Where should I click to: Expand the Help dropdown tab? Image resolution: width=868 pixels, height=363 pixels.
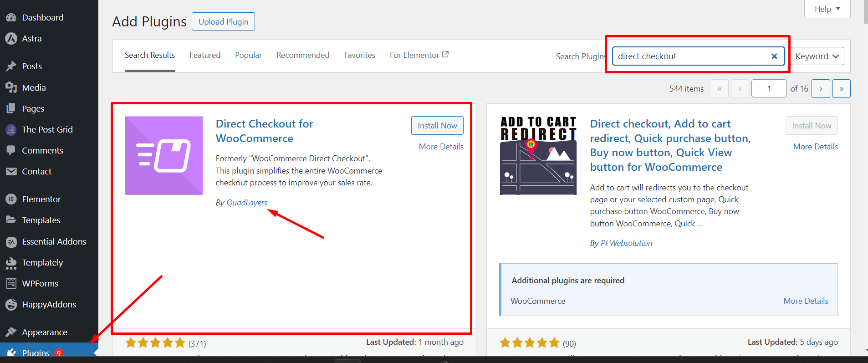[827, 9]
